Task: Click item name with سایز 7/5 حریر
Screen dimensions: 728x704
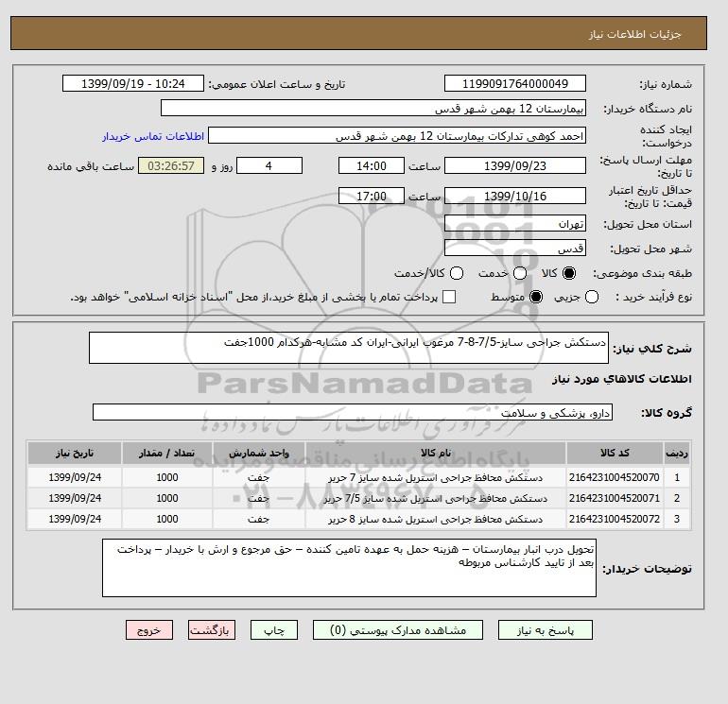Action: [x=436, y=498]
